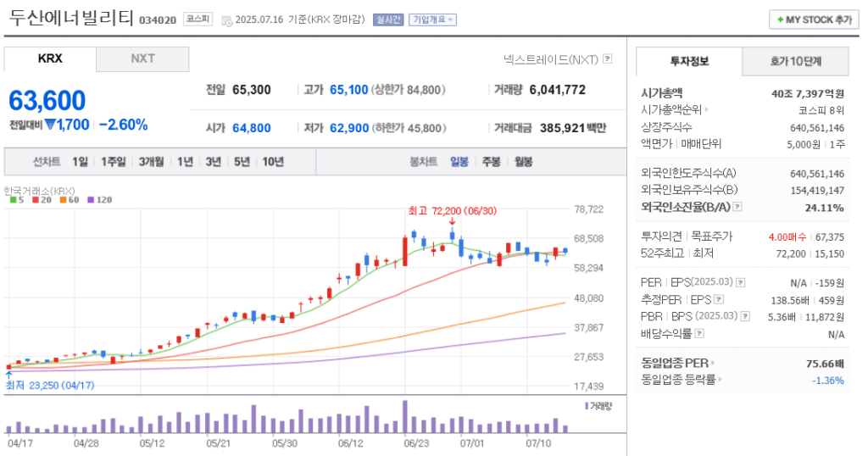Click the 최고 72,200 (06/30) chart marker
The image size is (868, 456).
click(x=453, y=211)
